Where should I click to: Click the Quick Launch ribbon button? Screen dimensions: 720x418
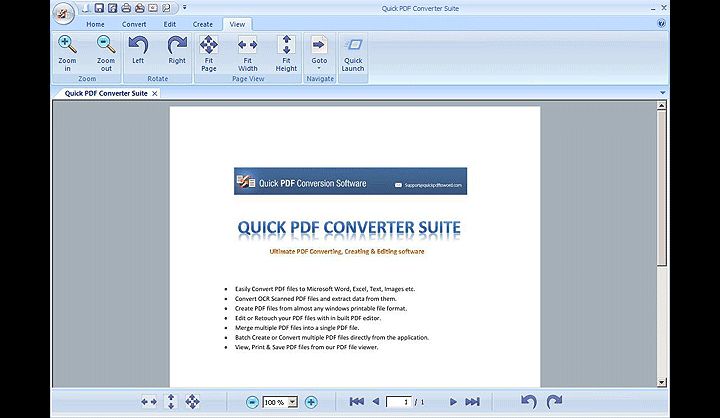(353, 53)
